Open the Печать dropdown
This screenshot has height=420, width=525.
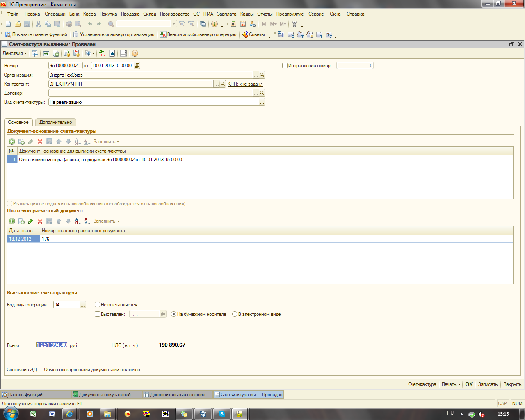451,384
